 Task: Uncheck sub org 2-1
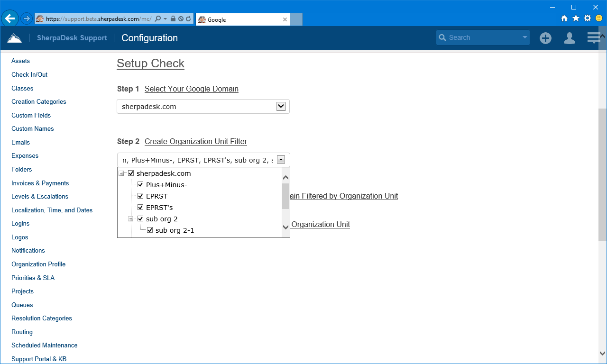150,230
